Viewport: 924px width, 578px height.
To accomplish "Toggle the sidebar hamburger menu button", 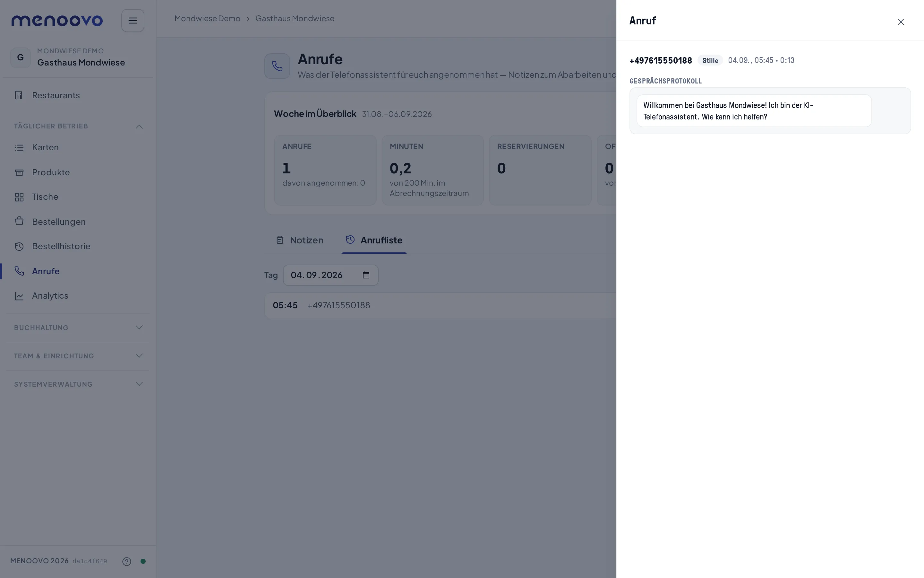I will [x=133, y=21].
